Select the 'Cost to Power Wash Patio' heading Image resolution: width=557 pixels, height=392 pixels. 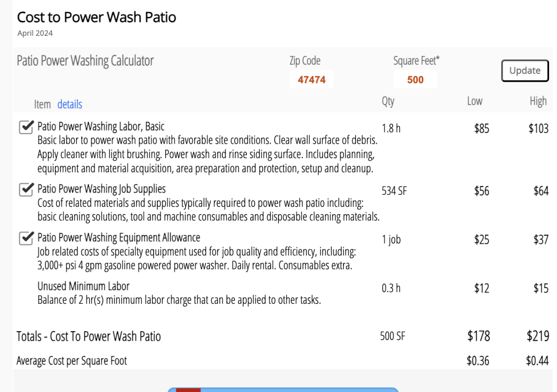(x=97, y=18)
